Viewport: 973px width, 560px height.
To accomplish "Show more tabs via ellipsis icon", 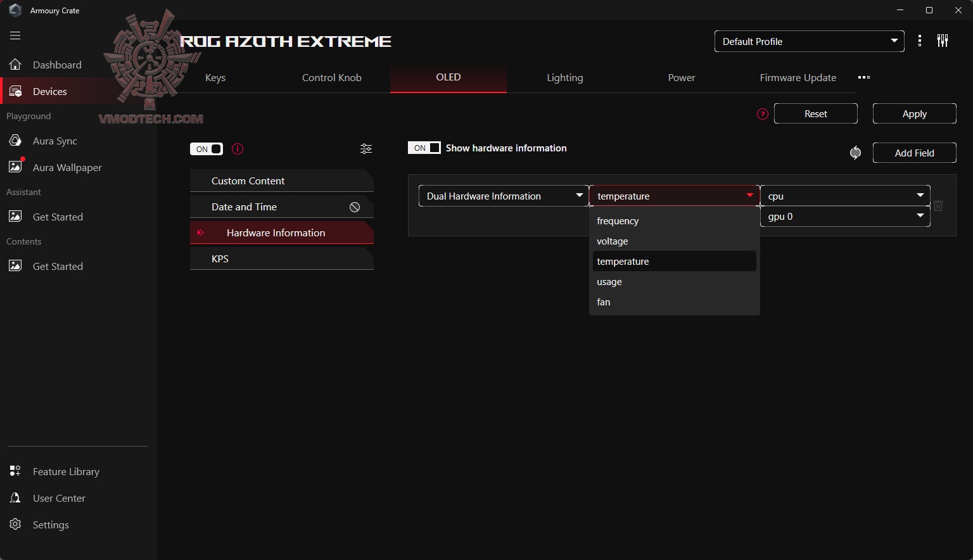I will click(x=864, y=77).
